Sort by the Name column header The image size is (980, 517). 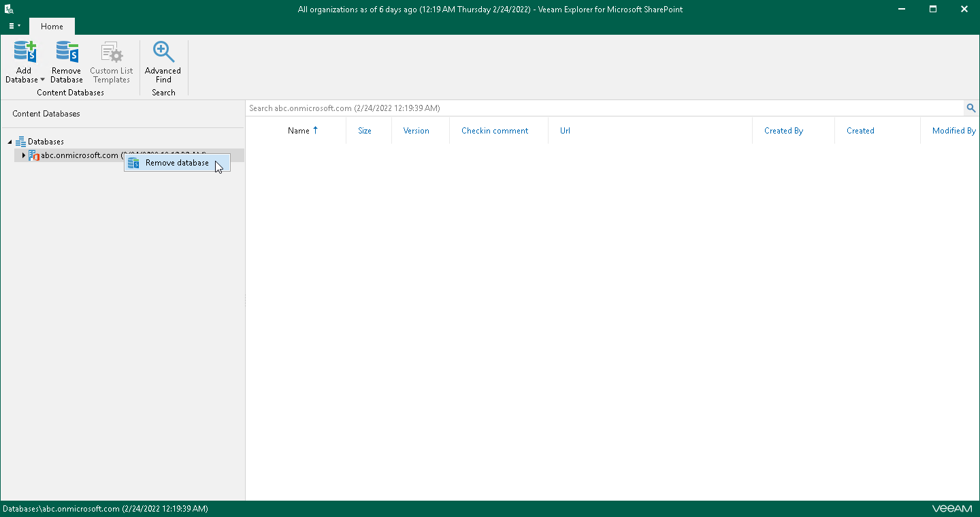[x=299, y=131]
